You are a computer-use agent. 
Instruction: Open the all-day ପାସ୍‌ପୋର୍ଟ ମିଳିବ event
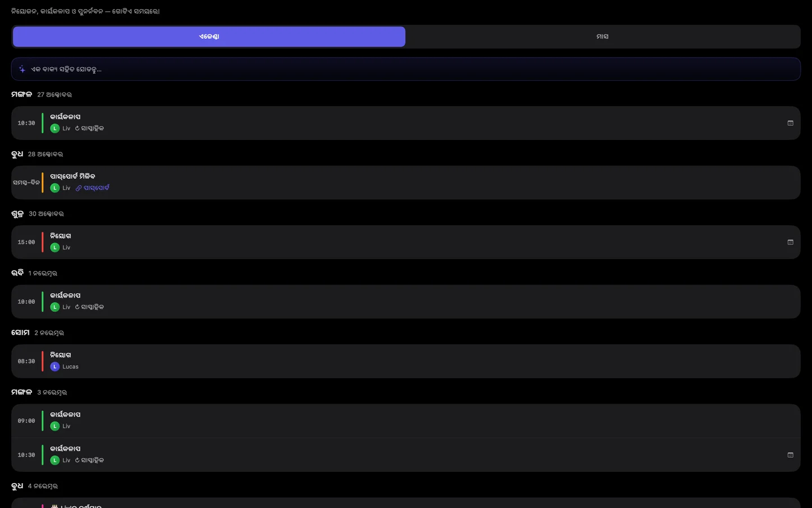(x=406, y=182)
